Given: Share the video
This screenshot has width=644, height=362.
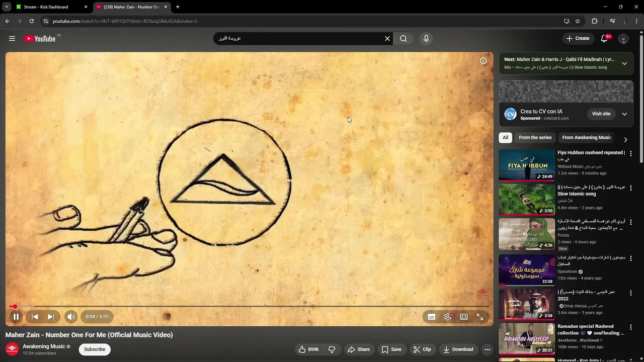Looking at the screenshot, I should (359, 349).
